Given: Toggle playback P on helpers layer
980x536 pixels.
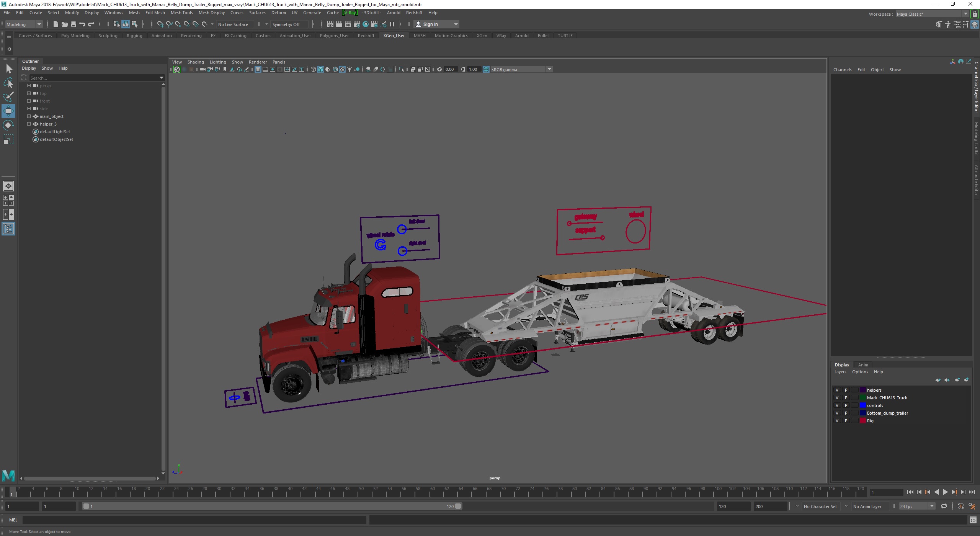Looking at the screenshot, I should coord(846,390).
